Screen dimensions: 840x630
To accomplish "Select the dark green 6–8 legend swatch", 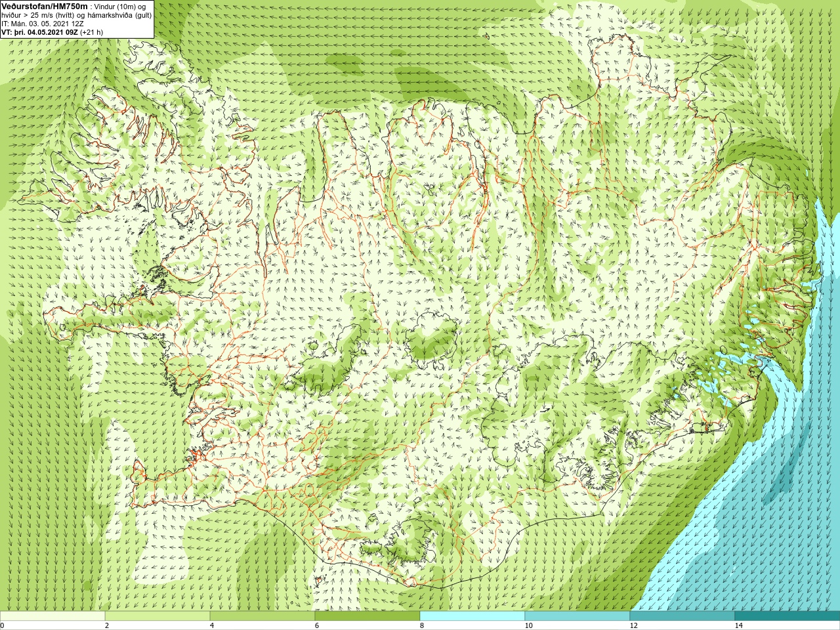I will tap(367, 616).
